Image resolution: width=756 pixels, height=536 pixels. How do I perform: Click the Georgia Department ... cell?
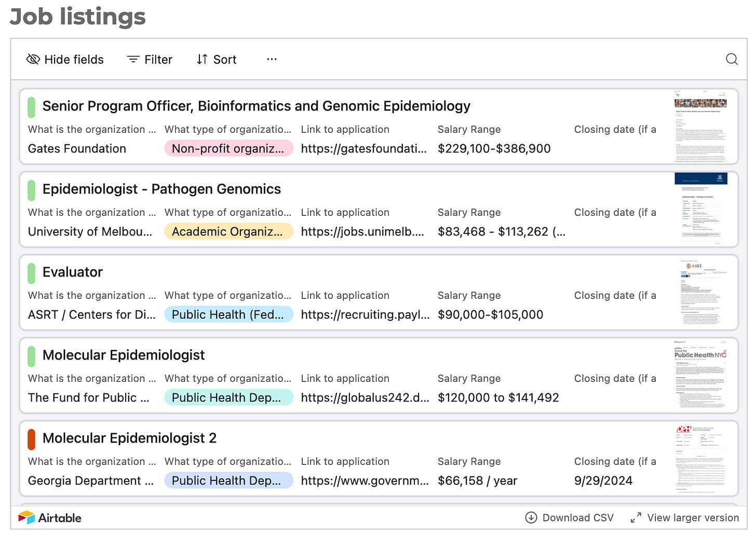(x=91, y=481)
